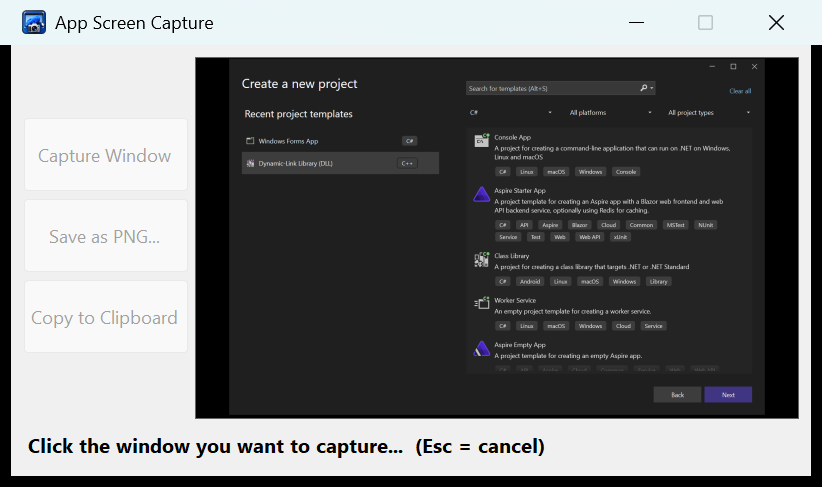Open the C# language dropdown in the preview
The width and height of the screenshot is (822, 487).
click(x=511, y=113)
